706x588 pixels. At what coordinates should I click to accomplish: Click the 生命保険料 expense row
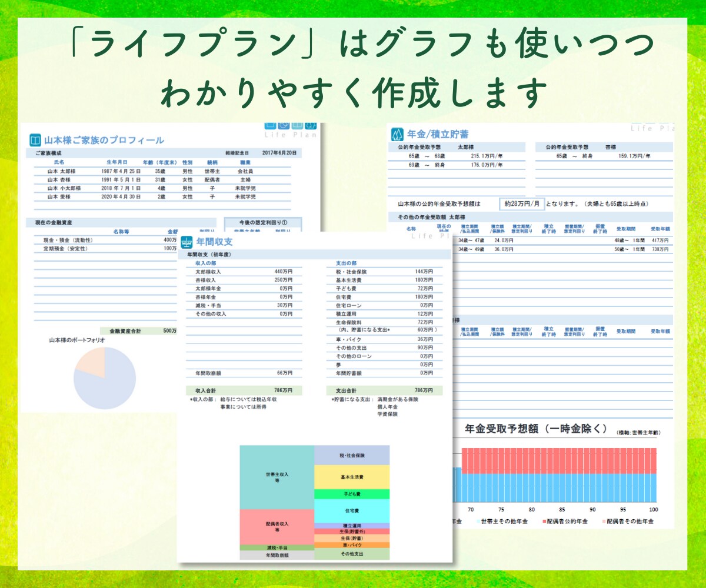(385, 322)
